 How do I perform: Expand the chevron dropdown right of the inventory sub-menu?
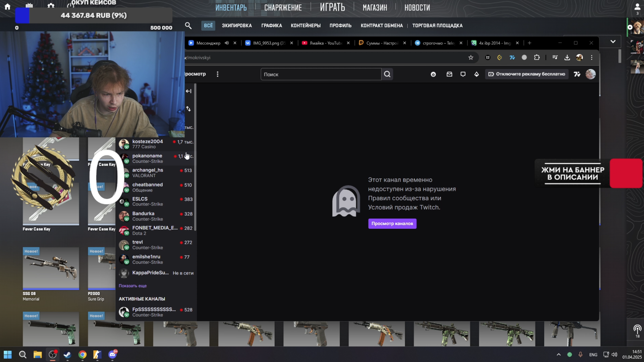(613, 42)
